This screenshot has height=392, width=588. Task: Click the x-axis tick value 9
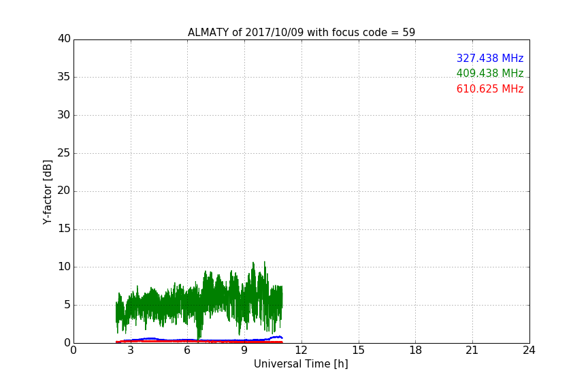(x=244, y=350)
